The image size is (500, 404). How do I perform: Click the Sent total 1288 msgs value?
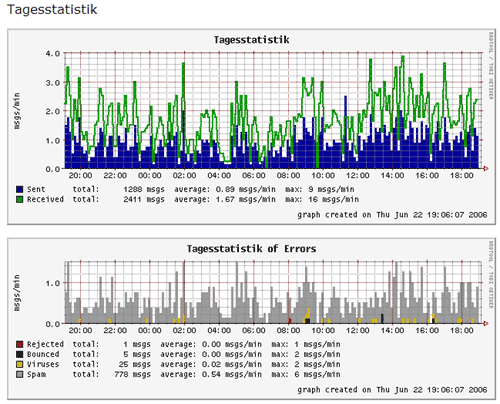[144, 189]
